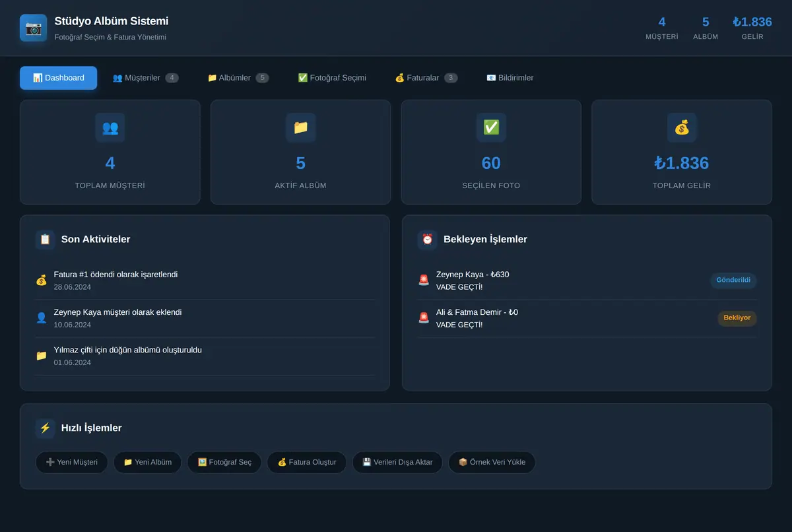
Task: Click the Bekliyor status badge
Action: pyautogui.click(x=737, y=317)
